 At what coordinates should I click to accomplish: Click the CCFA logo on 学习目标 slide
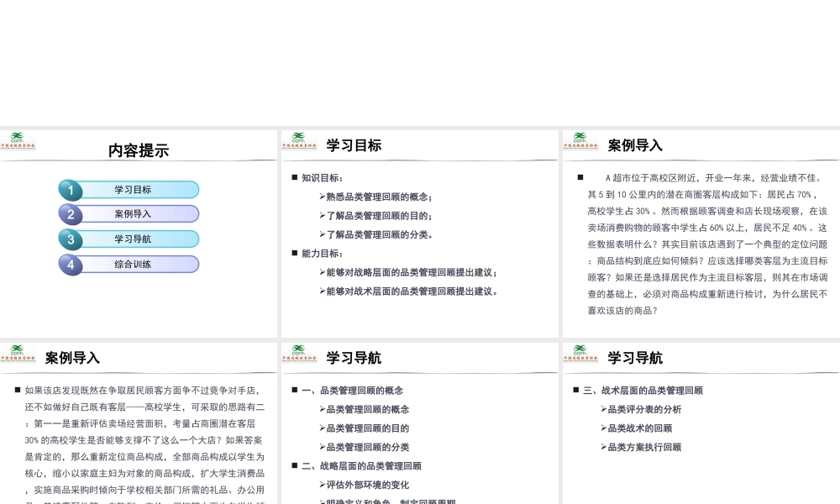[x=297, y=140]
